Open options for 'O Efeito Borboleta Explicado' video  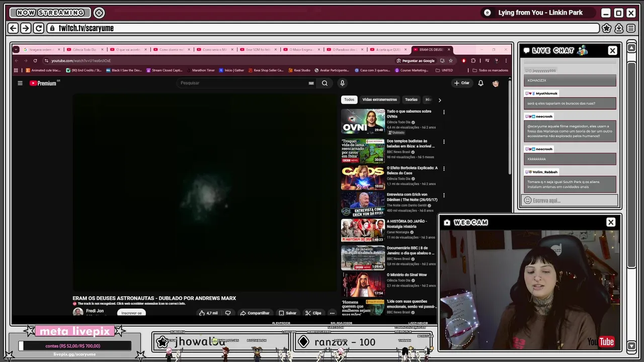pyautogui.click(x=444, y=168)
